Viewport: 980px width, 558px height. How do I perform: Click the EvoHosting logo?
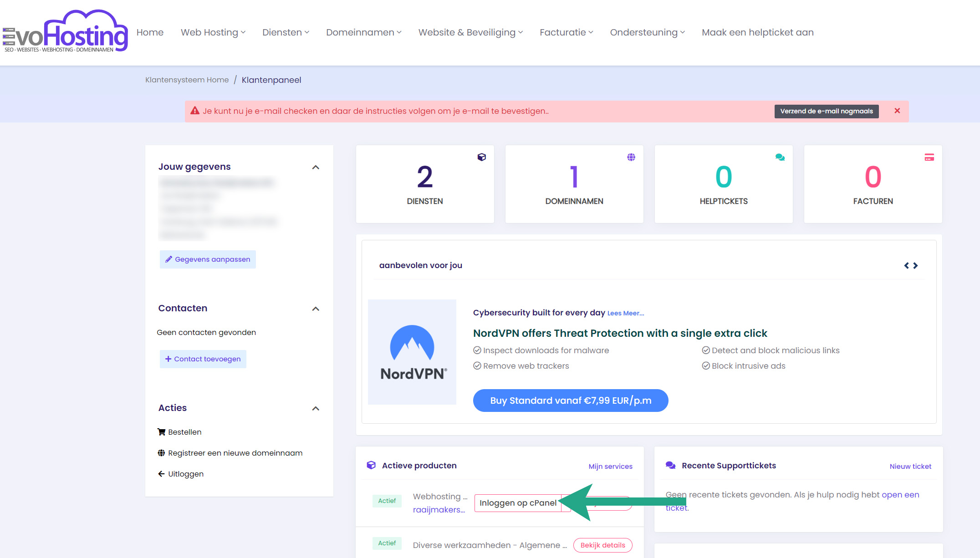tap(65, 32)
